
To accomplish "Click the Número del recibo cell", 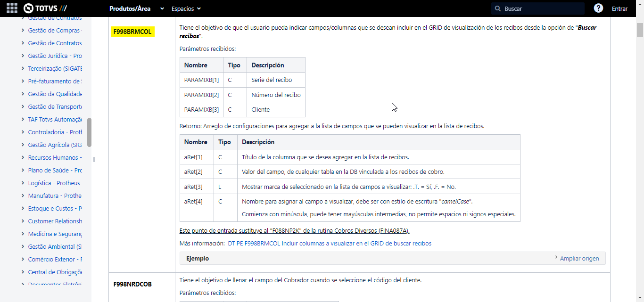I will tap(276, 95).
